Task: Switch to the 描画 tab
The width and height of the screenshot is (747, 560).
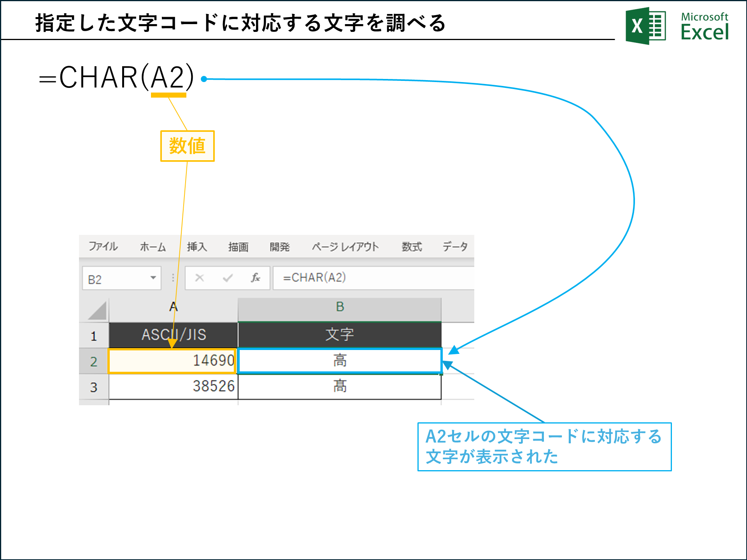Action: [238, 246]
